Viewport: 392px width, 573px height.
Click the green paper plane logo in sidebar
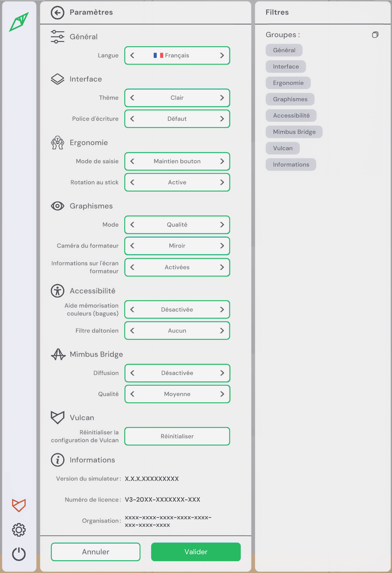pyautogui.click(x=19, y=22)
